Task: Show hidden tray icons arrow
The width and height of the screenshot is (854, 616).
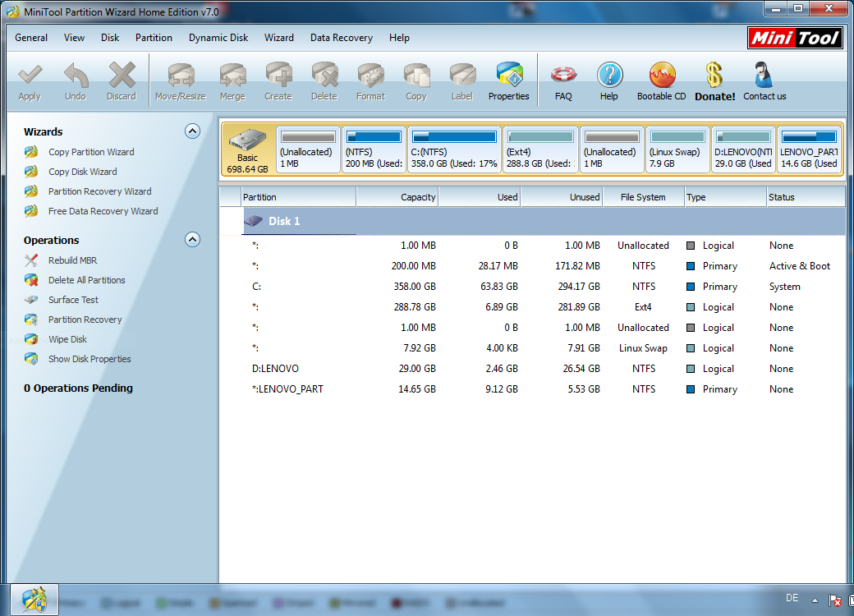Action: pyautogui.click(x=815, y=600)
